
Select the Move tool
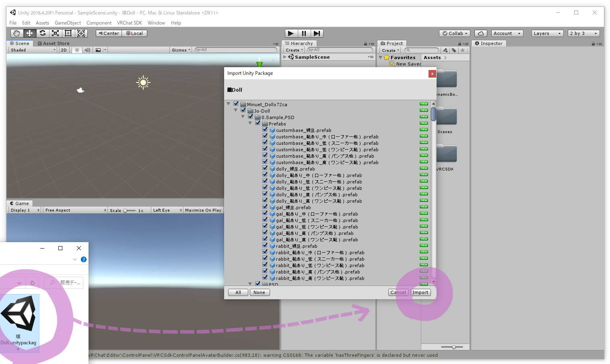(29, 33)
